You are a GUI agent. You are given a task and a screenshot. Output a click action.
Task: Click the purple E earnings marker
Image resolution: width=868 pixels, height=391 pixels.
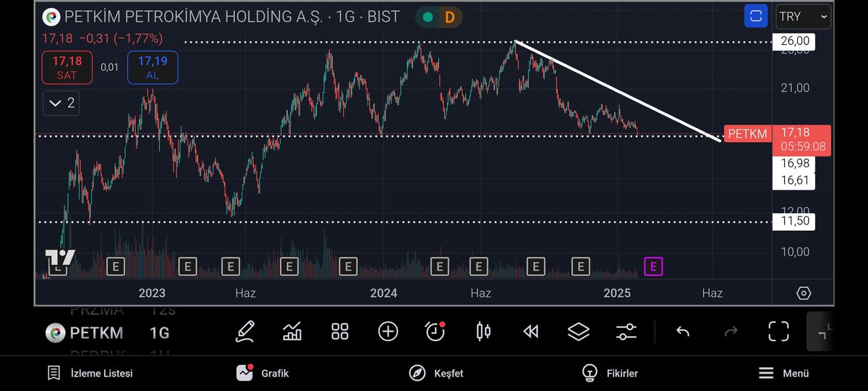coord(654,266)
